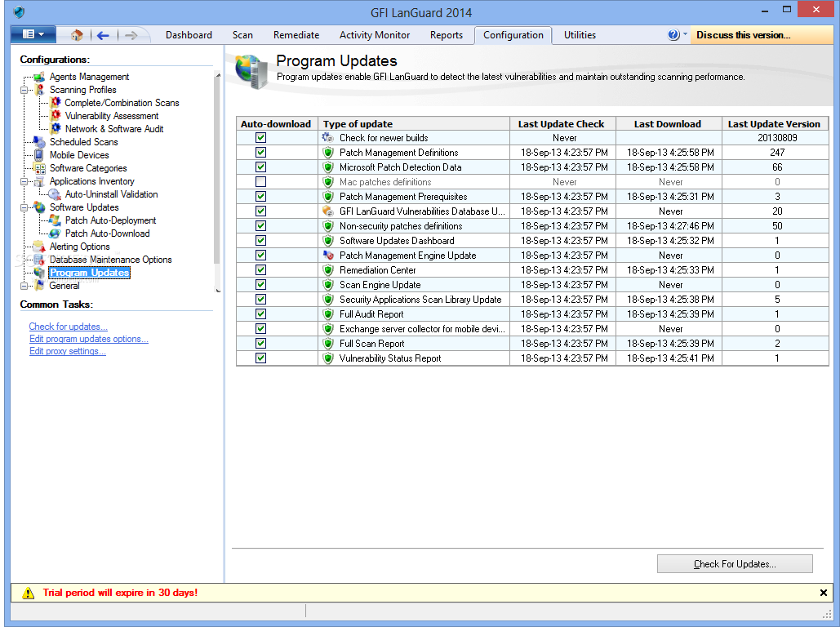Screen dimensions: 840x627
Task: Collapse the Scanning Profiles tree node
Action: tap(24, 90)
